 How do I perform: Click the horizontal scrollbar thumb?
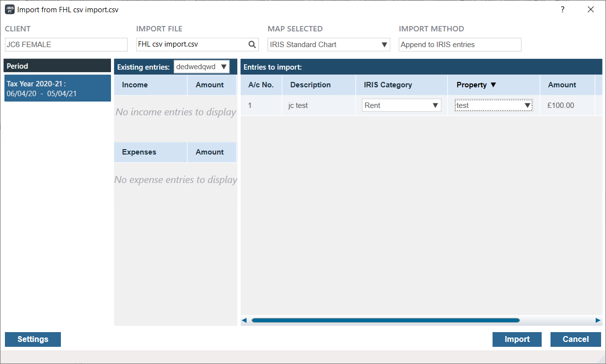386,320
